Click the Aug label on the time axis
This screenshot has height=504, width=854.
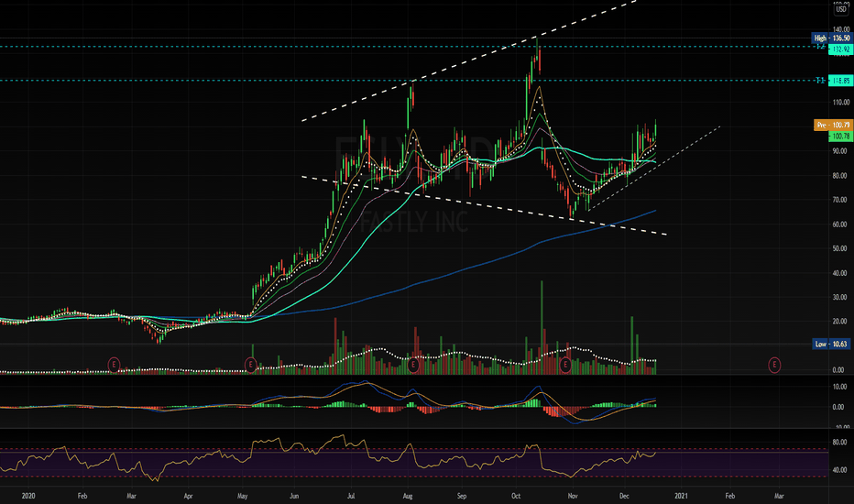[x=408, y=496]
